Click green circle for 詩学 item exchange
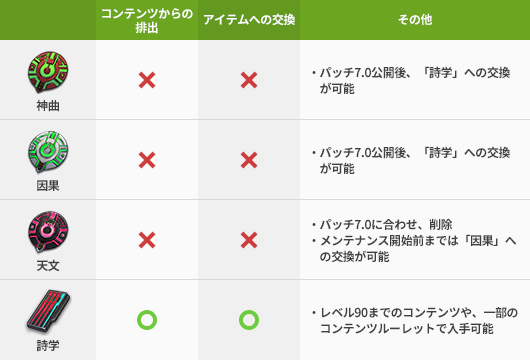530x360 pixels. 249,320
